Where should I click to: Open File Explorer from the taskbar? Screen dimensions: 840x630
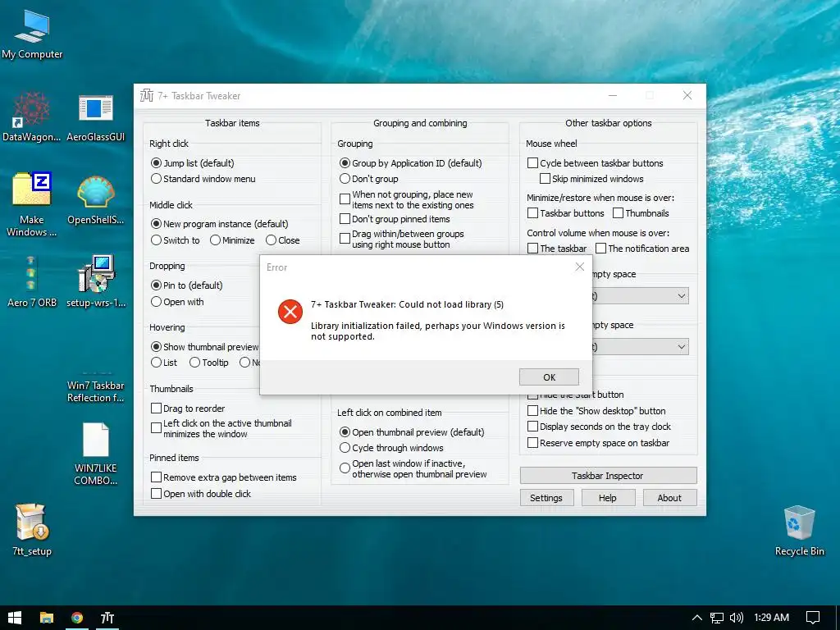pos(47,618)
